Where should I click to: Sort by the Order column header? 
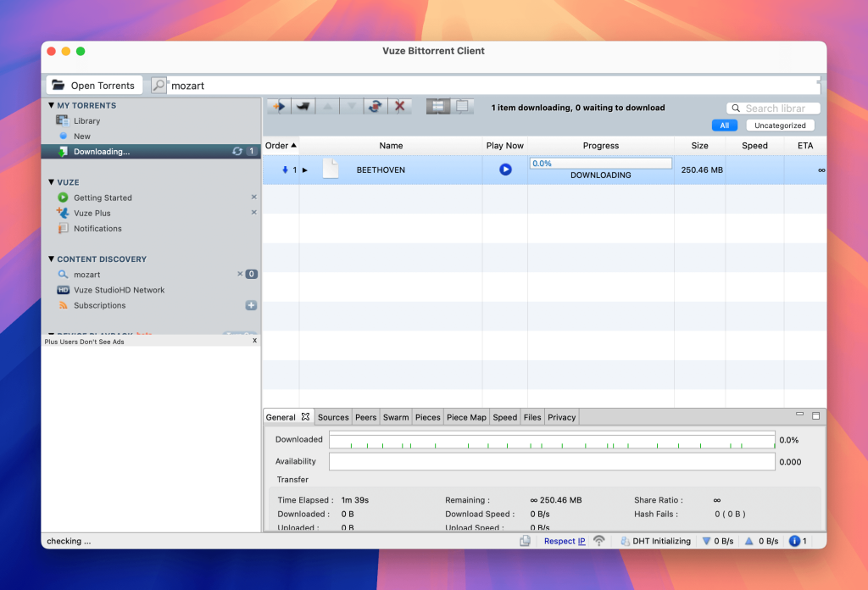[x=281, y=146]
